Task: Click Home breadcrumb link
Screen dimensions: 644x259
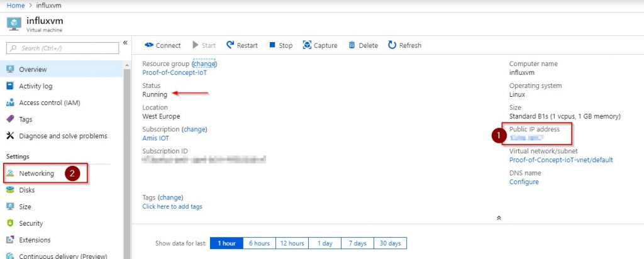Action: coord(15,6)
